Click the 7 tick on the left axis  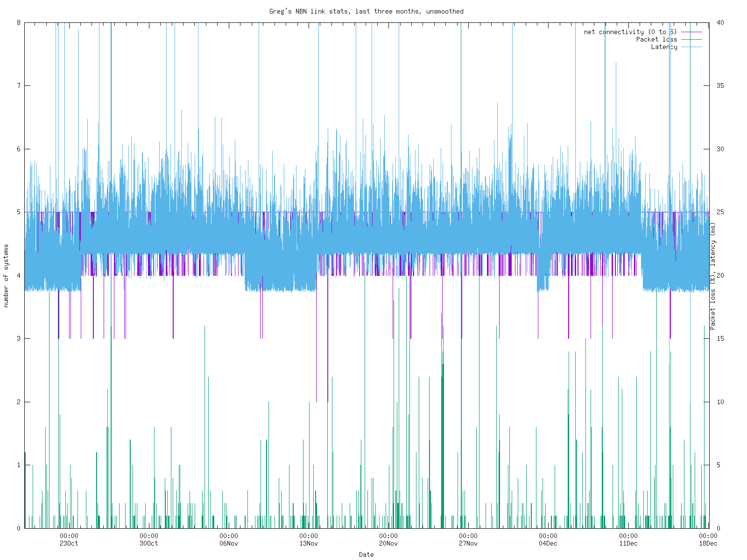click(x=19, y=85)
